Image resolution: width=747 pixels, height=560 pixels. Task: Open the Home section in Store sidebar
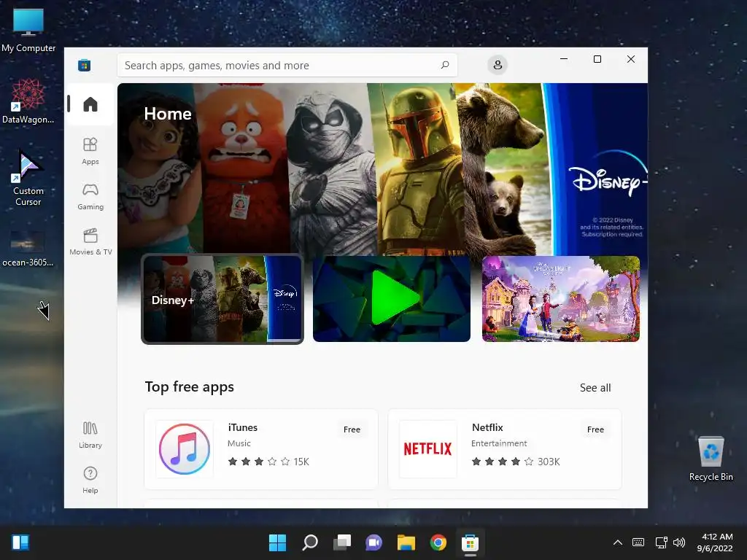[x=90, y=104]
